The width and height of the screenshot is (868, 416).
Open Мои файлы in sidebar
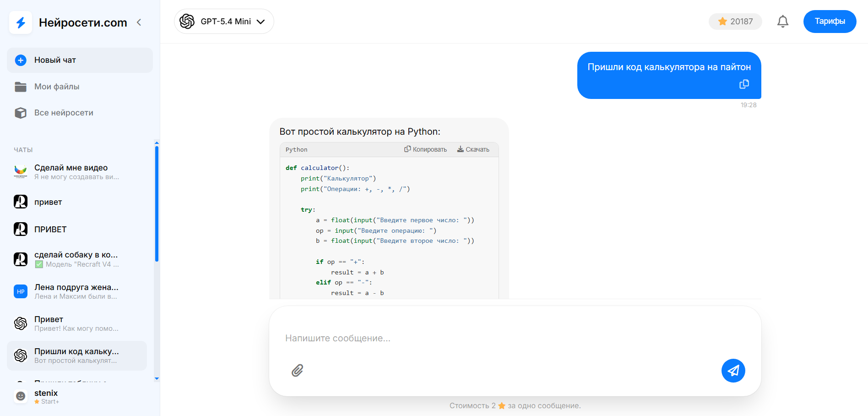pyautogui.click(x=56, y=87)
